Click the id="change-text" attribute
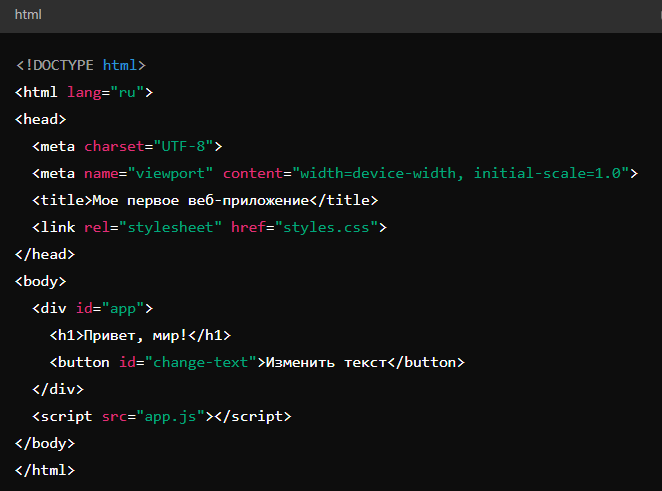 (188, 363)
